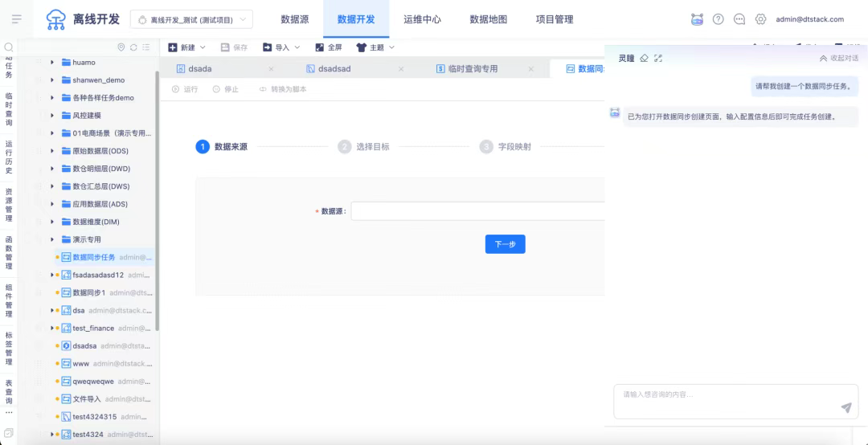This screenshot has height=445, width=868.
Task: Refresh the task tree with refresh icon
Action: tap(133, 47)
